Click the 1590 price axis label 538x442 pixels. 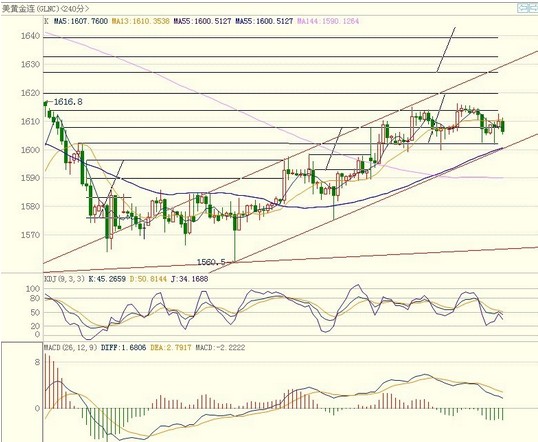[30, 178]
